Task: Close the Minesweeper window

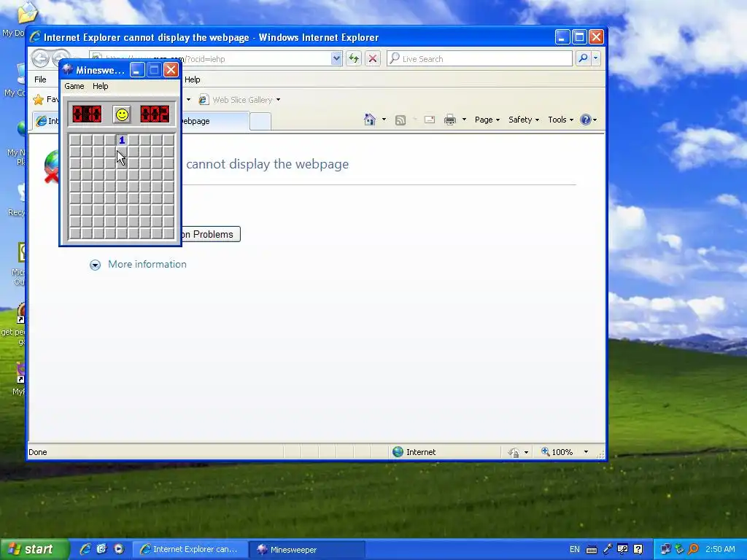Action: pyautogui.click(x=171, y=70)
